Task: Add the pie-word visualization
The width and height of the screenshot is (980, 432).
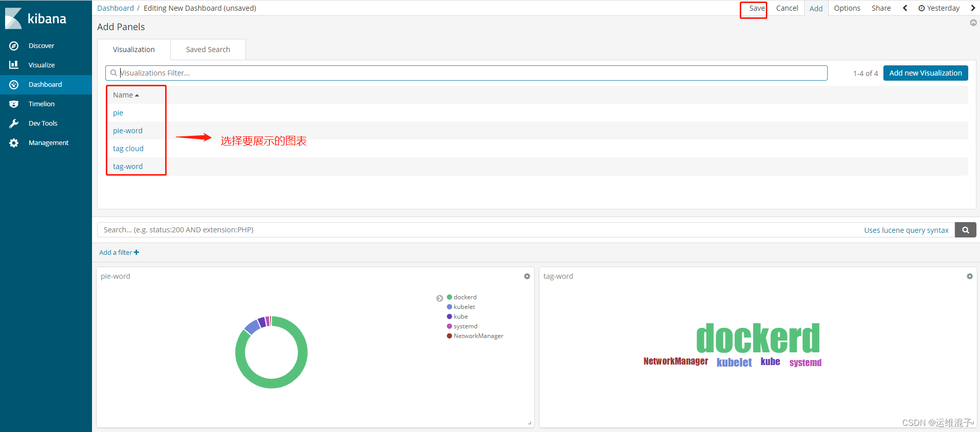Action: [128, 131]
